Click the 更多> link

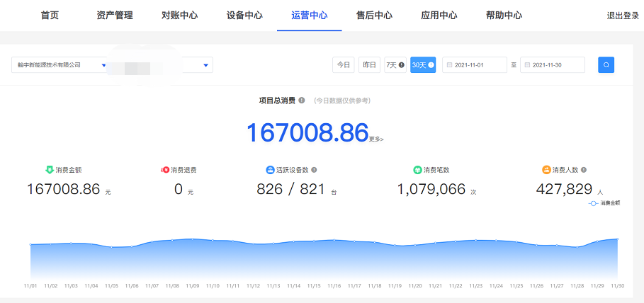click(376, 139)
